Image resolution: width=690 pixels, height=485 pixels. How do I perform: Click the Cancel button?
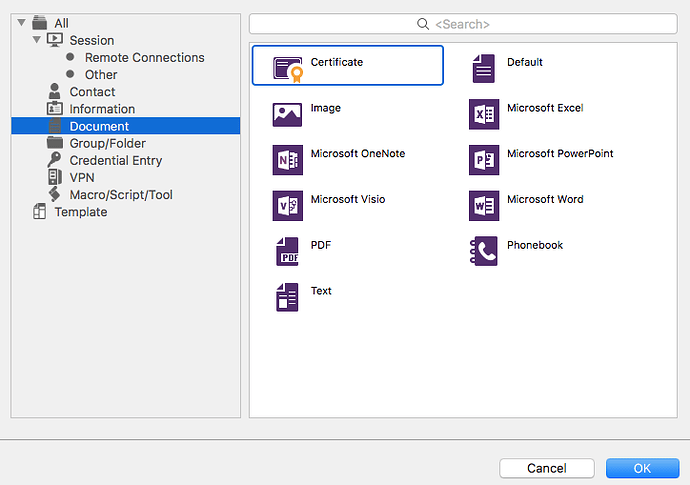(547, 468)
